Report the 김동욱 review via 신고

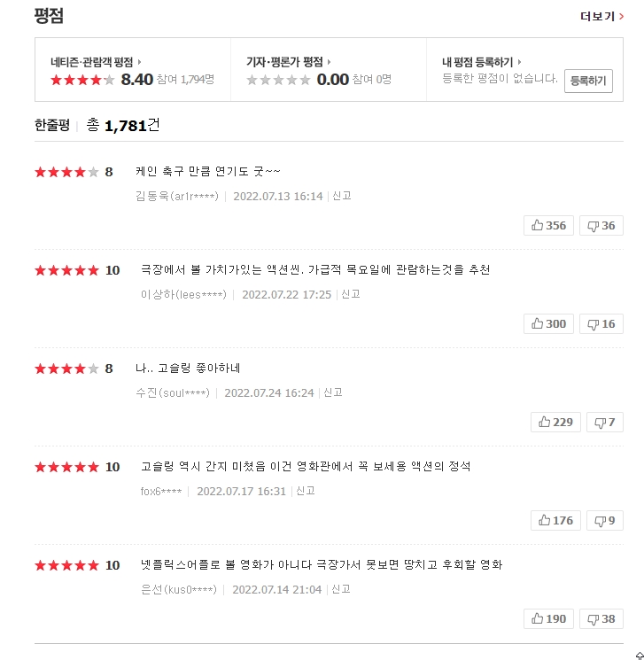click(x=342, y=196)
